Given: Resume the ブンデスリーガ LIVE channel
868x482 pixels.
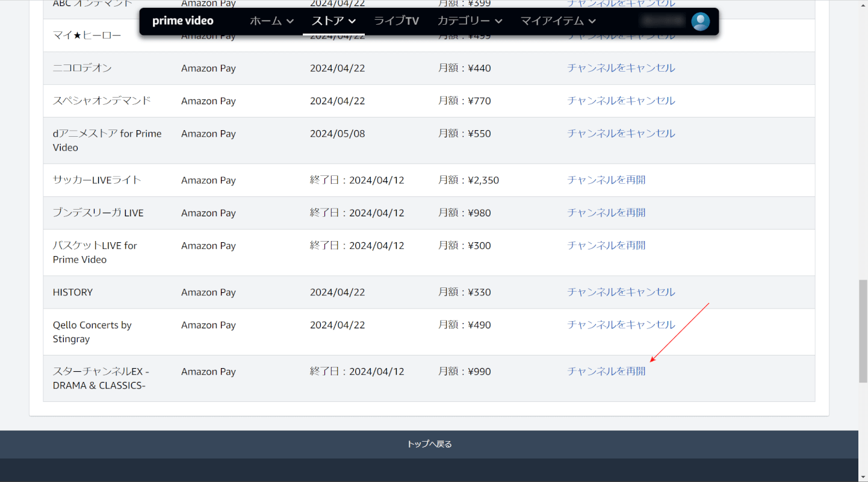Looking at the screenshot, I should click(x=606, y=212).
